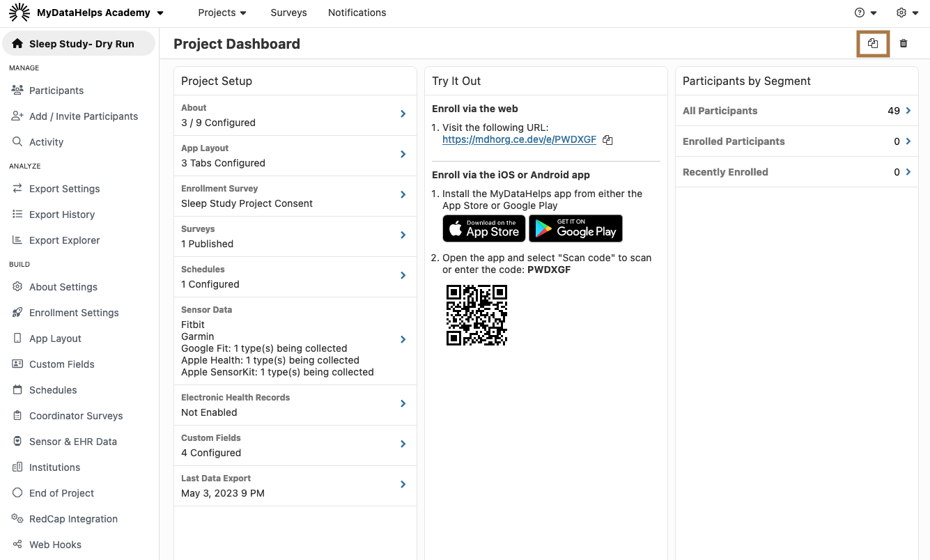Expand the Project Setup Schedules row chevron
This screenshot has width=930, height=560.
pos(403,275)
